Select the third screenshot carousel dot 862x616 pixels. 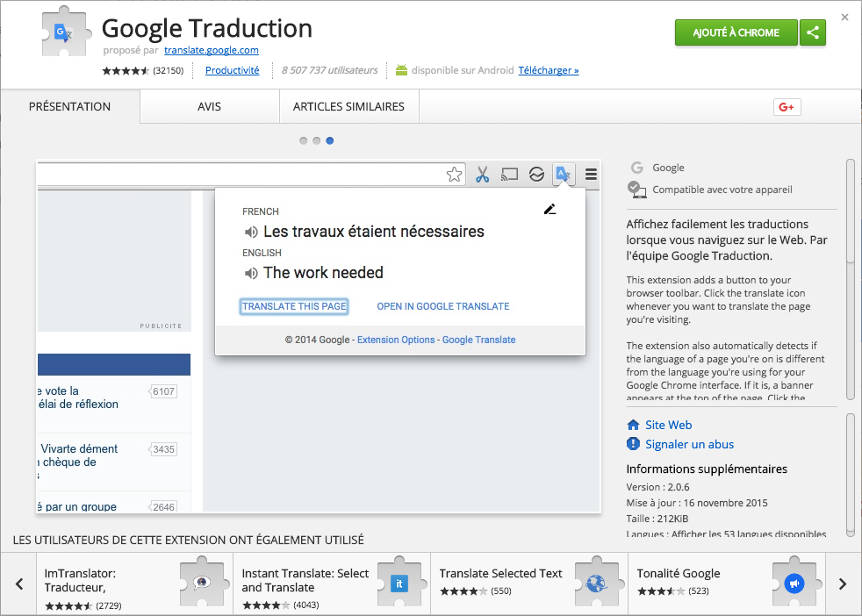click(330, 140)
